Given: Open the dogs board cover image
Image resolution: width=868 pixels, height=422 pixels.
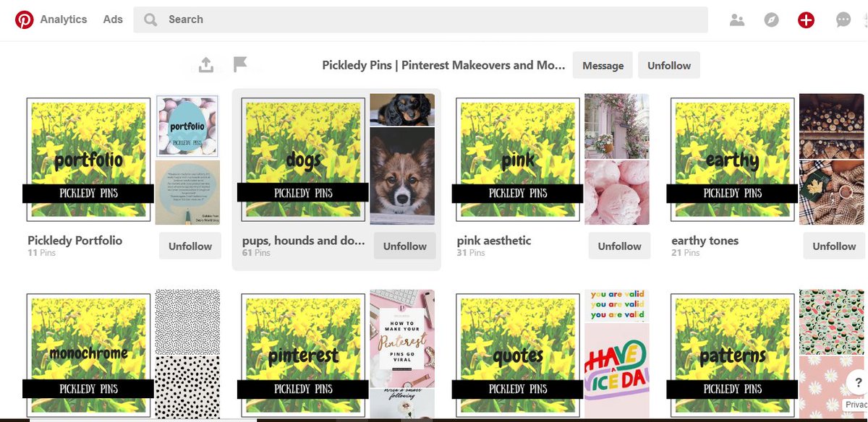Looking at the screenshot, I should click(x=304, y=159).
